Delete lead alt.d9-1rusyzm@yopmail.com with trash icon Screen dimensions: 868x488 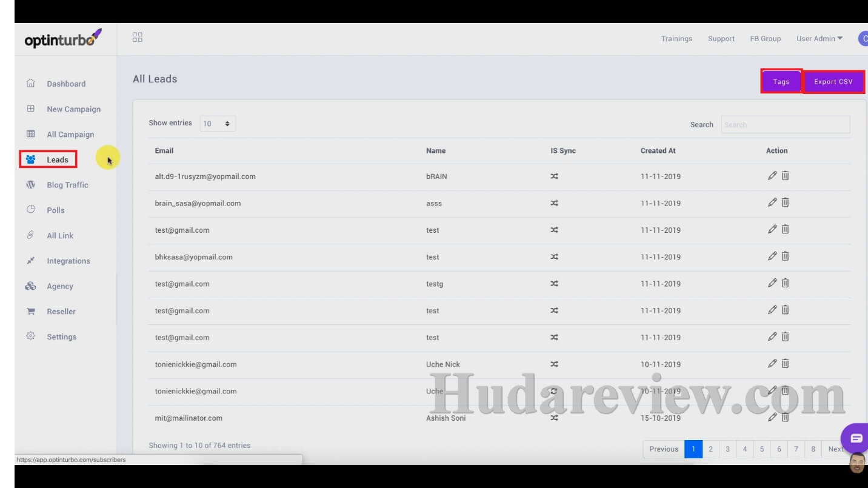point(785,176)
